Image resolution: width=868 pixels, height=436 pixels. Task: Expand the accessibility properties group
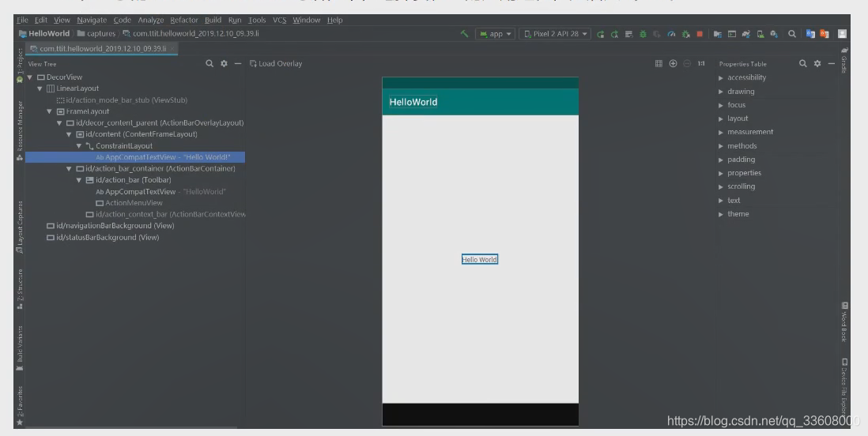click(x=721, y=78)
